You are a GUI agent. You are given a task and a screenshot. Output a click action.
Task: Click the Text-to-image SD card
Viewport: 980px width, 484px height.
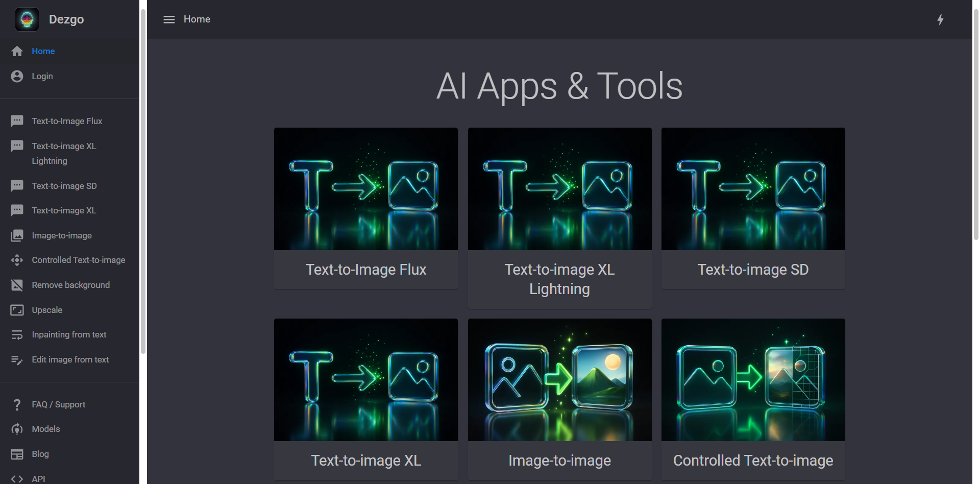coord(753,207)
